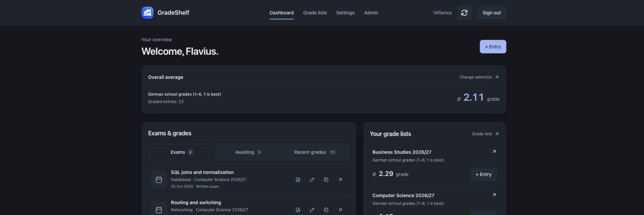Open the Settings page
Image resolution: width=644 pixels, height=215 pixels.
point(345,13)
